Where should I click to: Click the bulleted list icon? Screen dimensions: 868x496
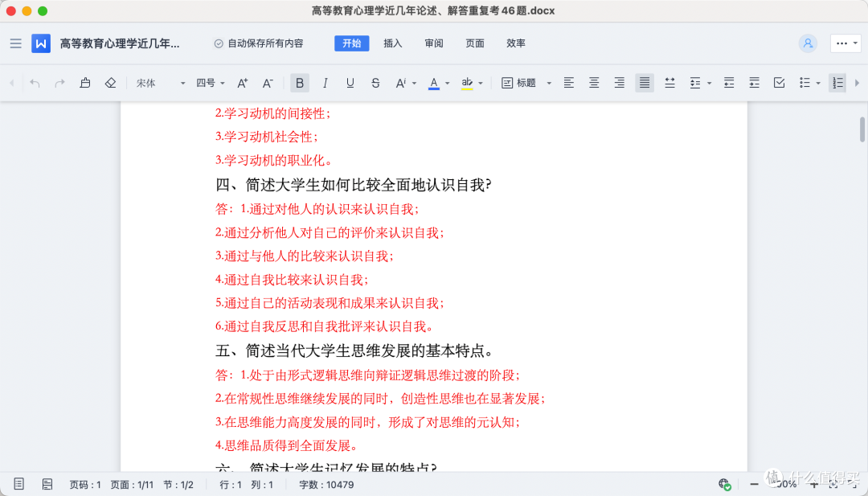coord(805,83)
